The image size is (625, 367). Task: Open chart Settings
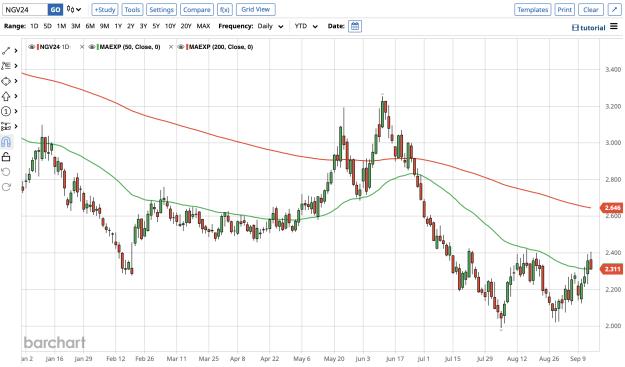click(x=161, y=10)
